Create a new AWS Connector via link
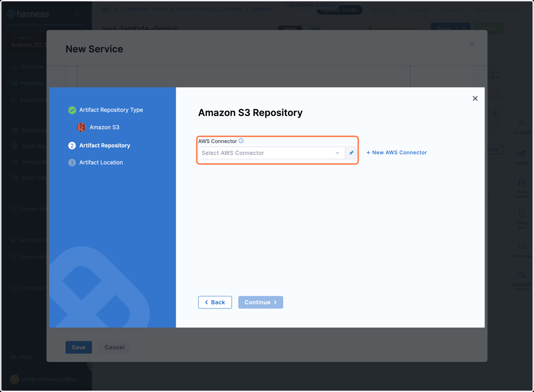The height and width of the screenshot is (392, 534). pos(396,152)
